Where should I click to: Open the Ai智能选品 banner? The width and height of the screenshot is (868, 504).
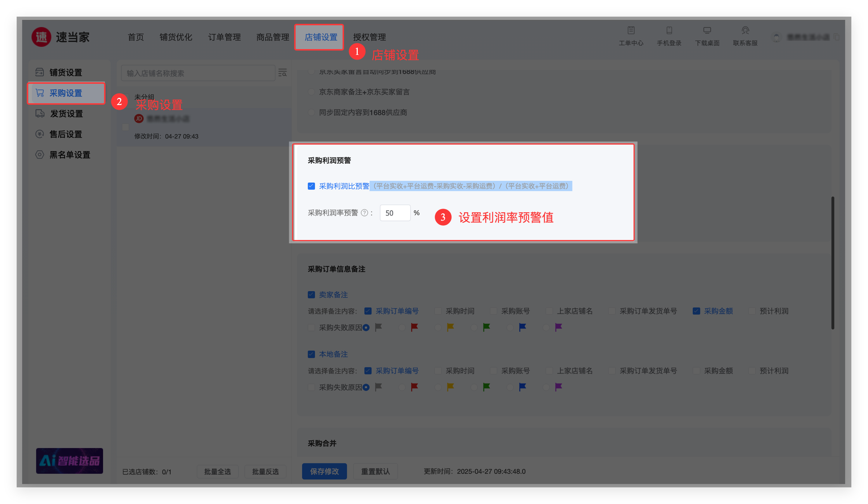(69, 461)
